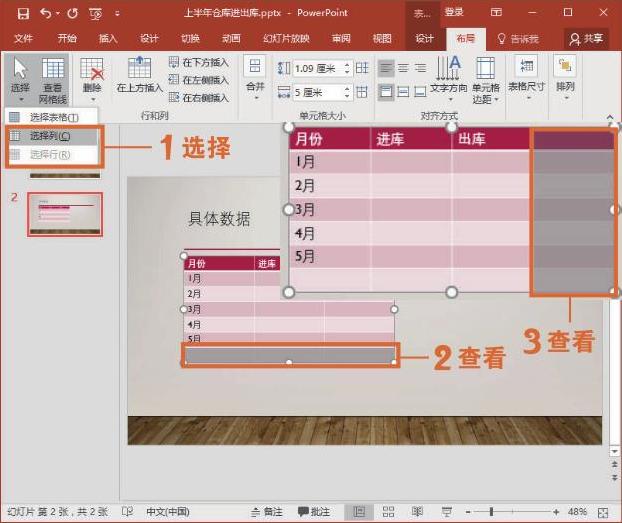Open the 文字方向 text direction dropdown
622x523 pixels.
coord(449,78)
